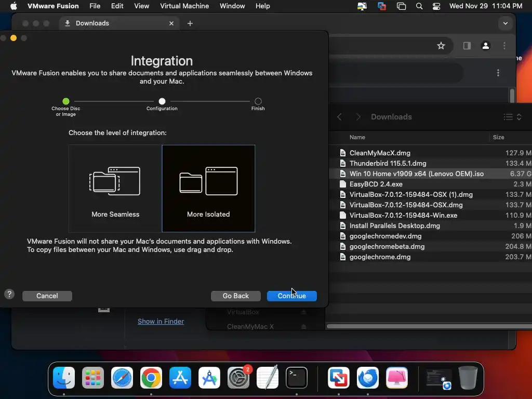The height and width of the screenshot is (399, 532).
Task: Open System Settings from the Dock
Action: click(238, 378)
